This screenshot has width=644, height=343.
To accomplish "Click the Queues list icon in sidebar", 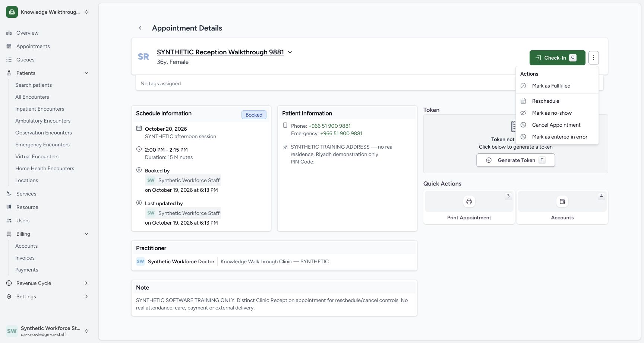I will pyautogui.click(x=9, y=60).
